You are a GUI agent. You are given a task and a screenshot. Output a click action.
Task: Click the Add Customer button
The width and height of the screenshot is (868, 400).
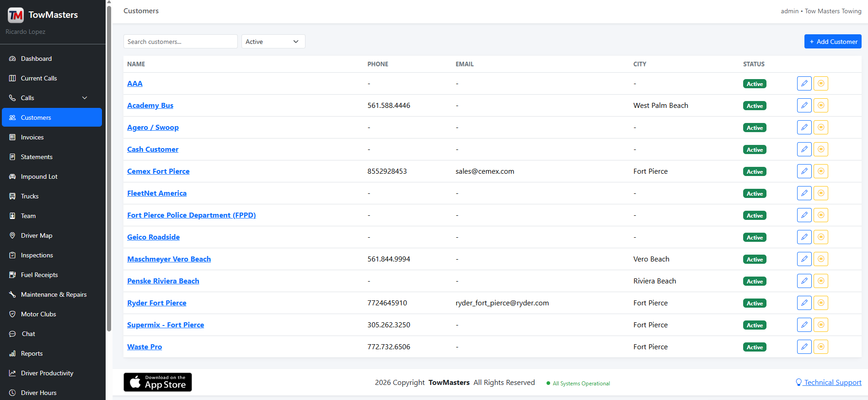click(x=833, y=42)
